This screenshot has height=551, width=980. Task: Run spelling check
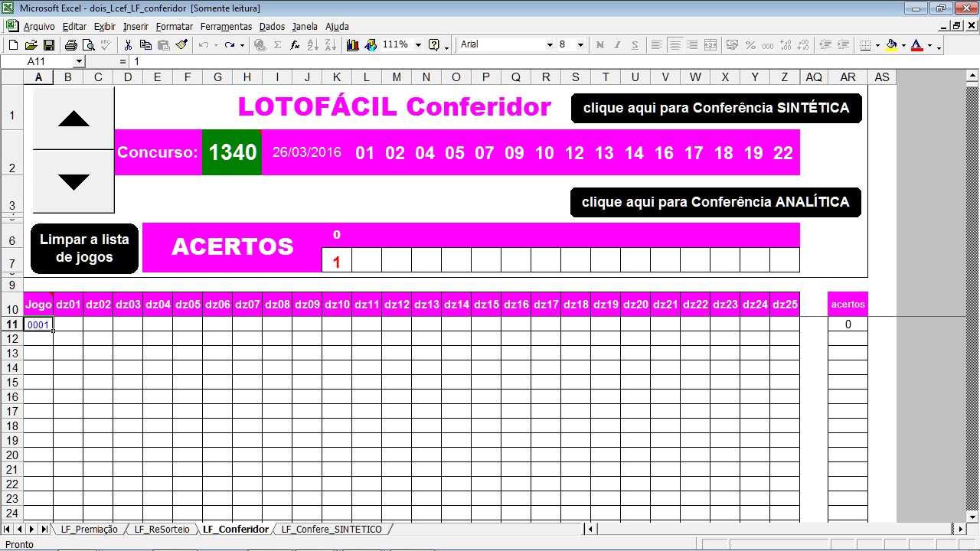click(x=106, y=45)
